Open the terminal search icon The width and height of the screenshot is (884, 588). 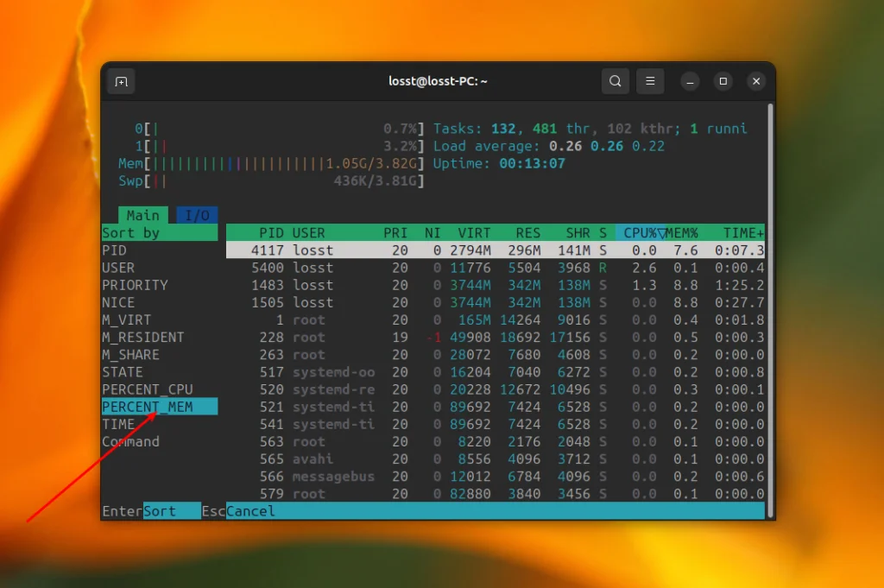tap(615, 82)
